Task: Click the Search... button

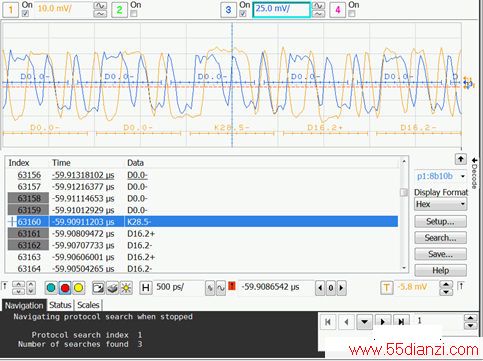Action: 440,238
